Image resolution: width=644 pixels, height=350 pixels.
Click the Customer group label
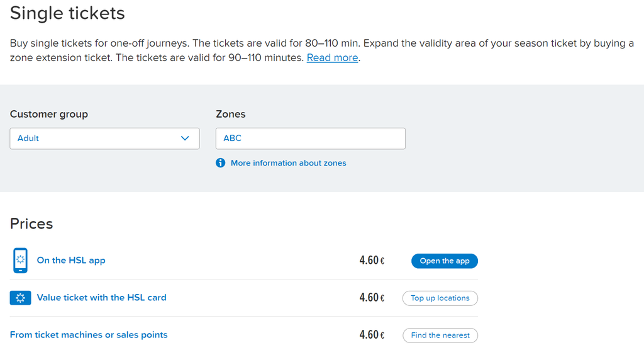49,114
